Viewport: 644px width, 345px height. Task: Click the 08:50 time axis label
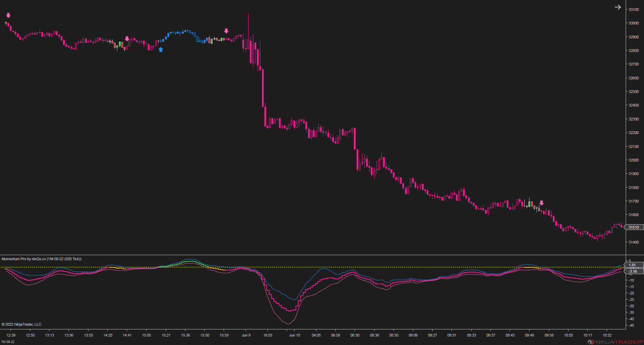(x=394, y=335)
